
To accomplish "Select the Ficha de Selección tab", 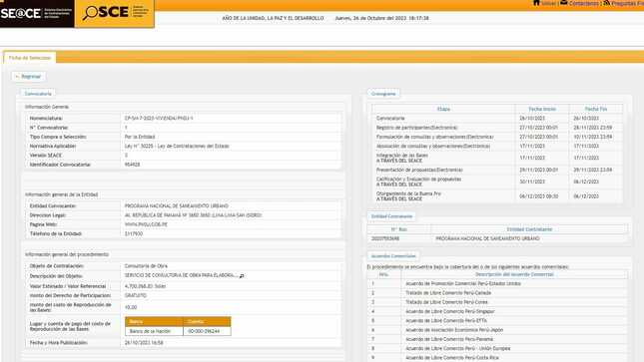I will pyautogui.click(x=30, y=58).
